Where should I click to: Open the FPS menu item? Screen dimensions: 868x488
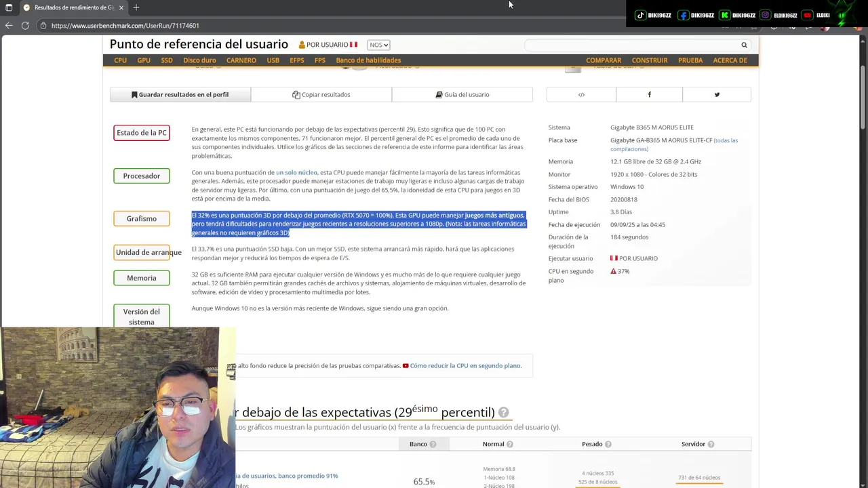[x=320, y=60]
